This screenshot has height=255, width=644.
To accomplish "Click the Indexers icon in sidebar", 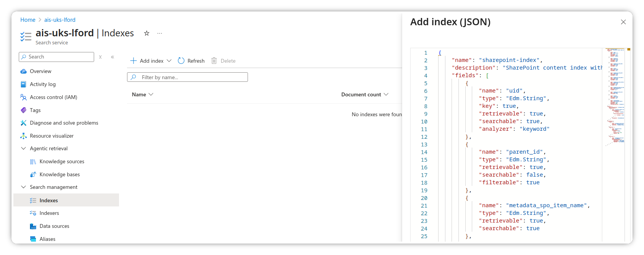I will (33, 213).
